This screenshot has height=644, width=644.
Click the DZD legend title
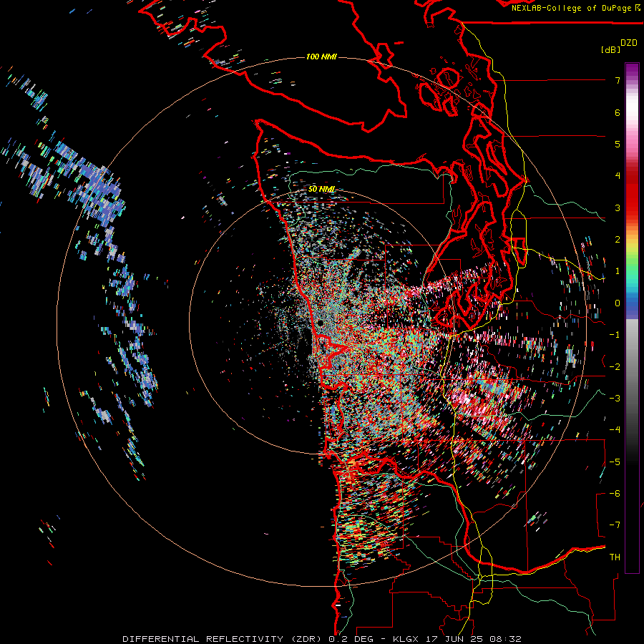628,43
